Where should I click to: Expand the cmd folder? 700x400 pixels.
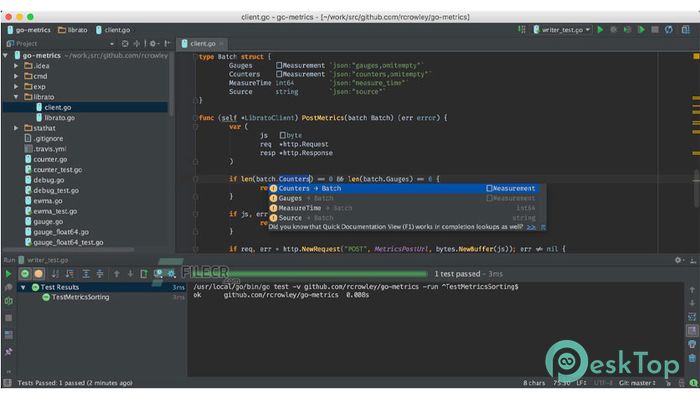tap(16, 76)
